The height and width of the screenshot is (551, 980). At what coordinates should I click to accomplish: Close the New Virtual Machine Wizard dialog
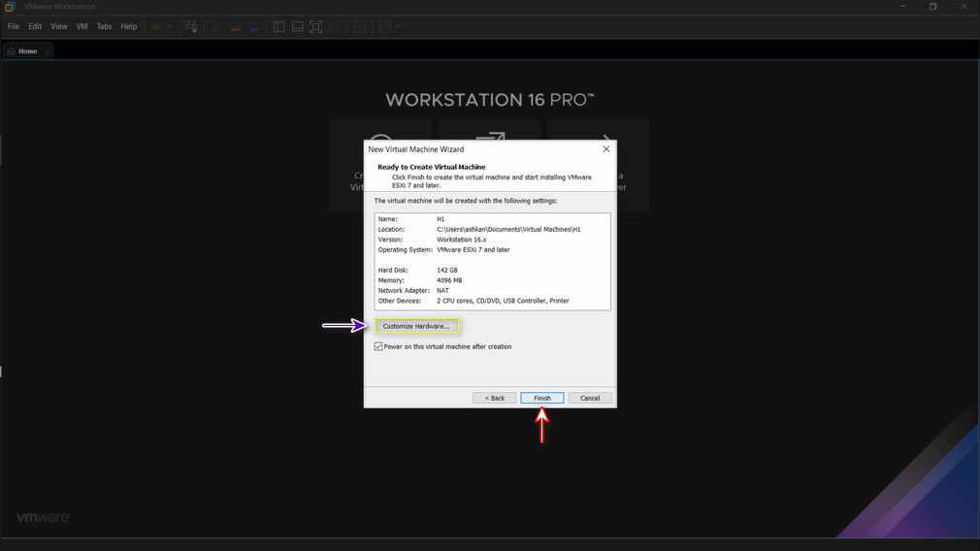(x=605, y=148)
